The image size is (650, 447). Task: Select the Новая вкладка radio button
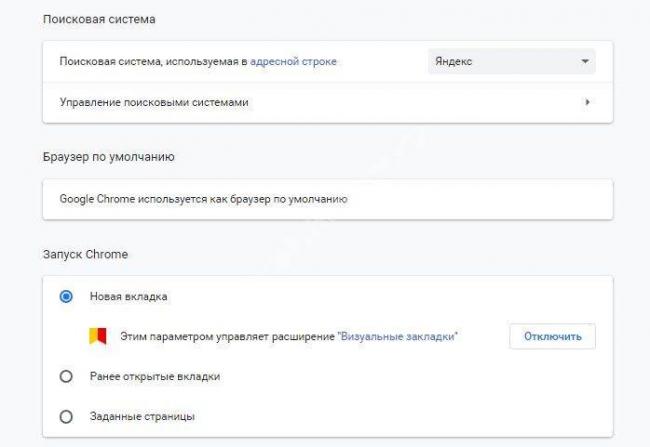click(x=66, y=296)
